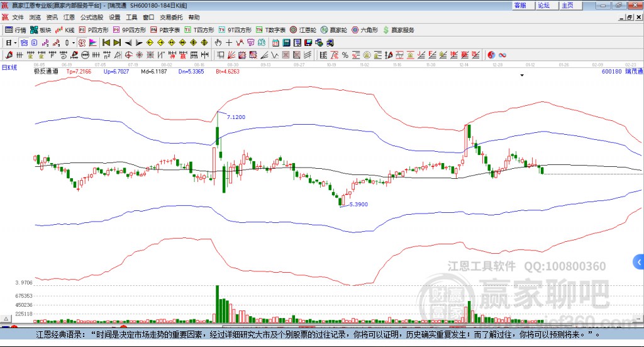Open the T数字表 time number table

(270, 30)
